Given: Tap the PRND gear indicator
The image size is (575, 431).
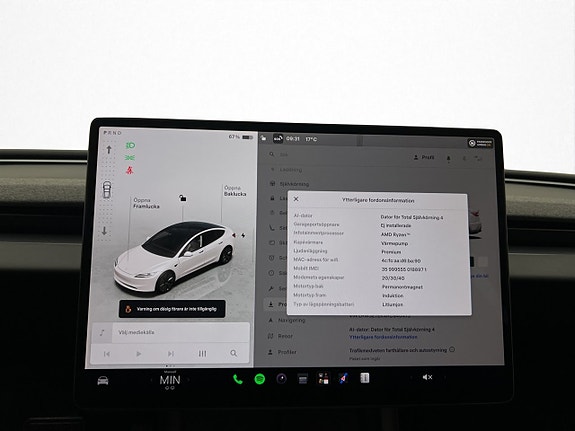Looking at the screenshot, I should tap(112, 133).
